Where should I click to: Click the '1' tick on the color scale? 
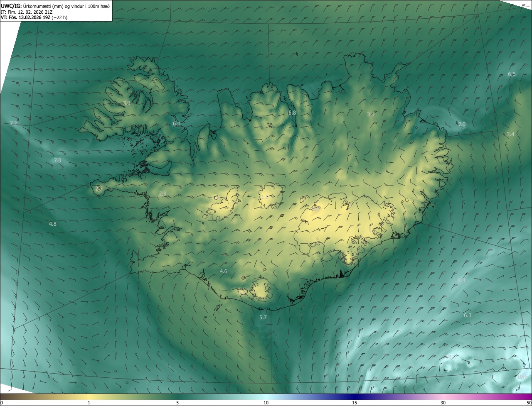click(x=89, y=403)
